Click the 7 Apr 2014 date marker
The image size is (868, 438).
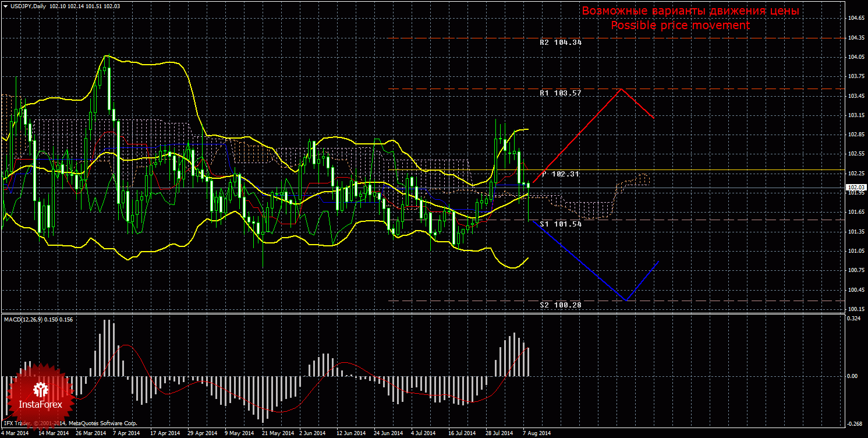126,433
